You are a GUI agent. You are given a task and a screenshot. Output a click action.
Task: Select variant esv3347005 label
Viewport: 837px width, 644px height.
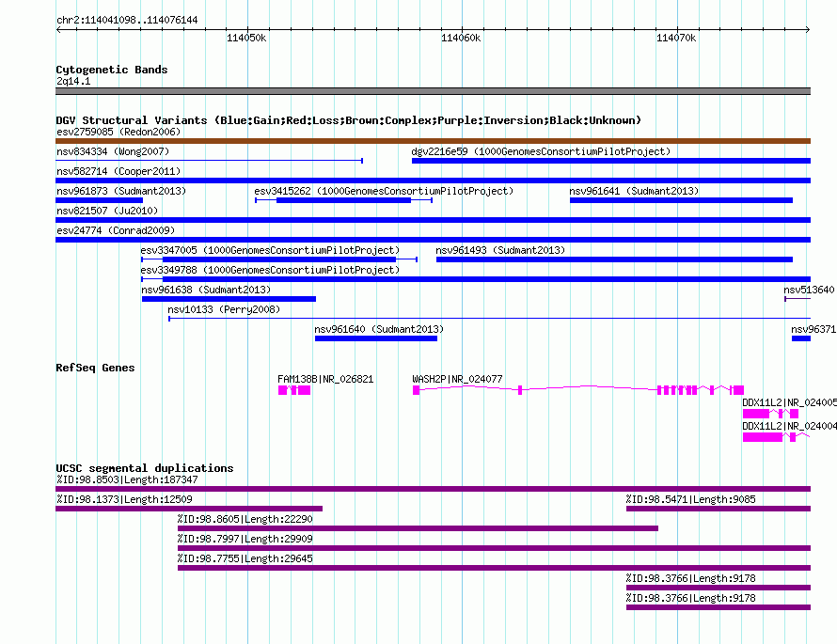pos(270,250)
